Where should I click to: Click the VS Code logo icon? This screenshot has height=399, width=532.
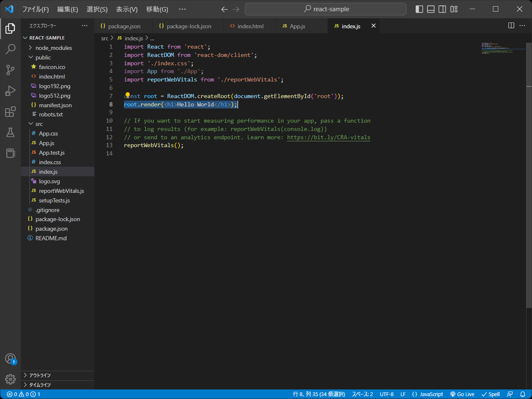tap(9, 9)
